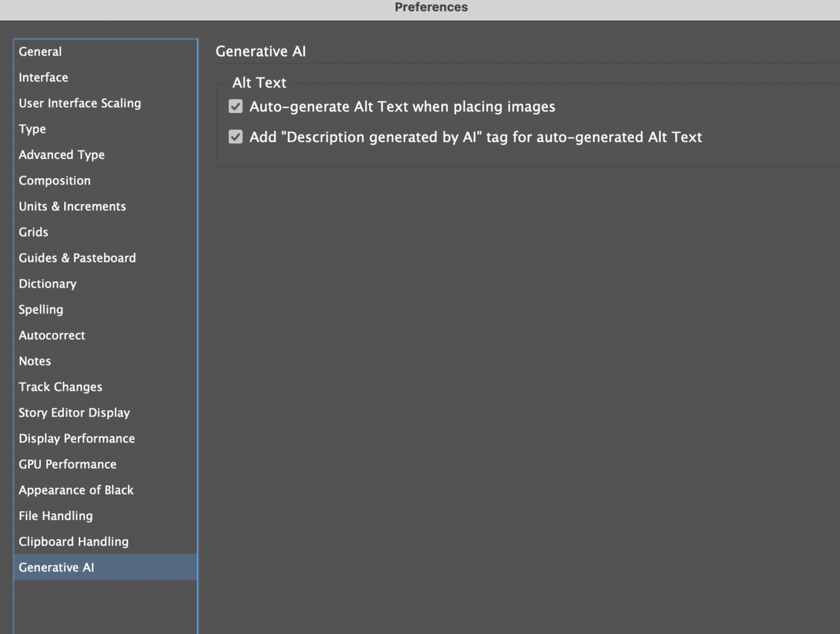
Task: Toggle Auto-generate Alt Text when placing images
Action: point(236,107)
